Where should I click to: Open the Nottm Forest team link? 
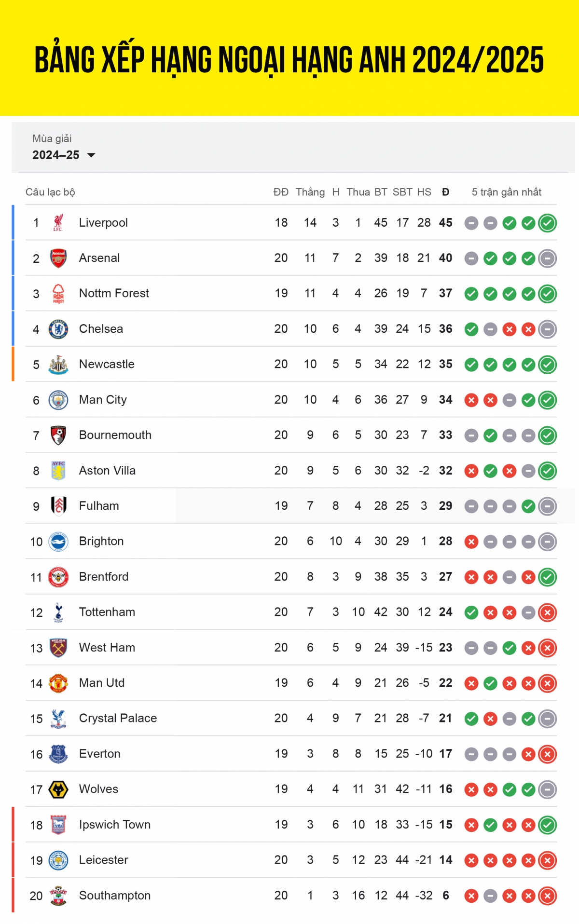(x=114, y=293)
